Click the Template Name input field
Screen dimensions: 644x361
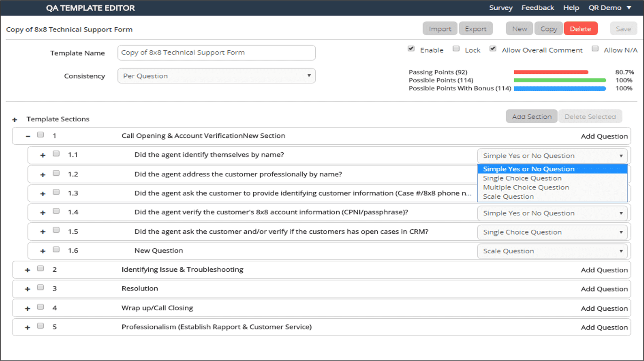[x=216, y=53]
